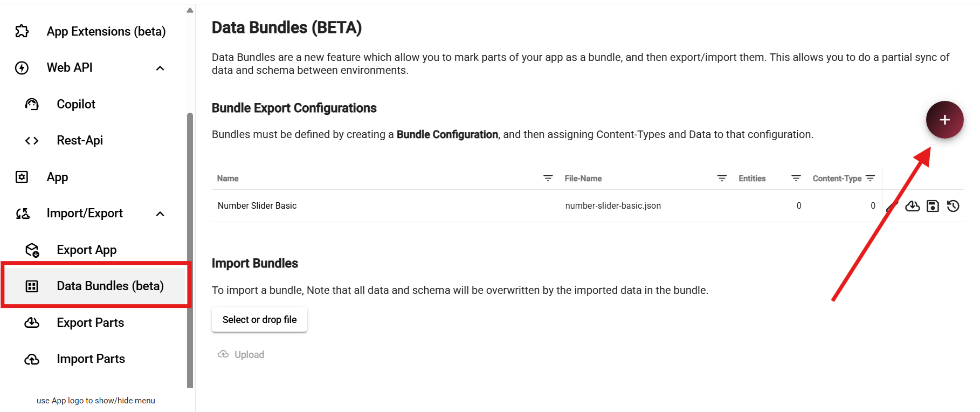Go to the Copilot menu item
The width and height of the screenshot is (980, 412).
[76, 104]
